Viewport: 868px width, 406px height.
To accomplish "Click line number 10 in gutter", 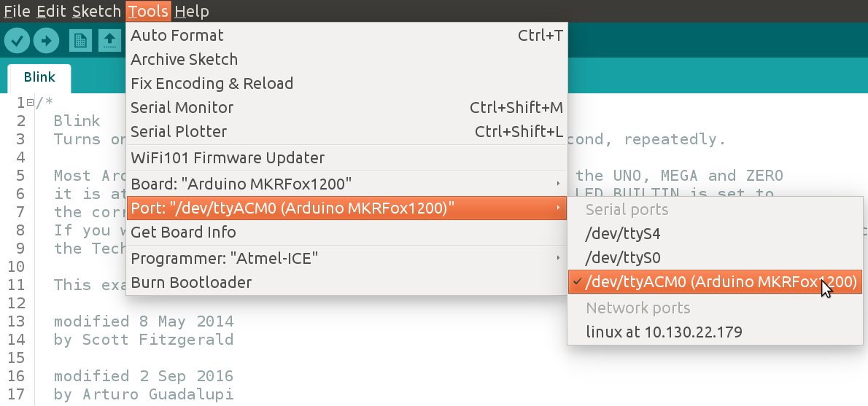I will (x=16, y=267).
